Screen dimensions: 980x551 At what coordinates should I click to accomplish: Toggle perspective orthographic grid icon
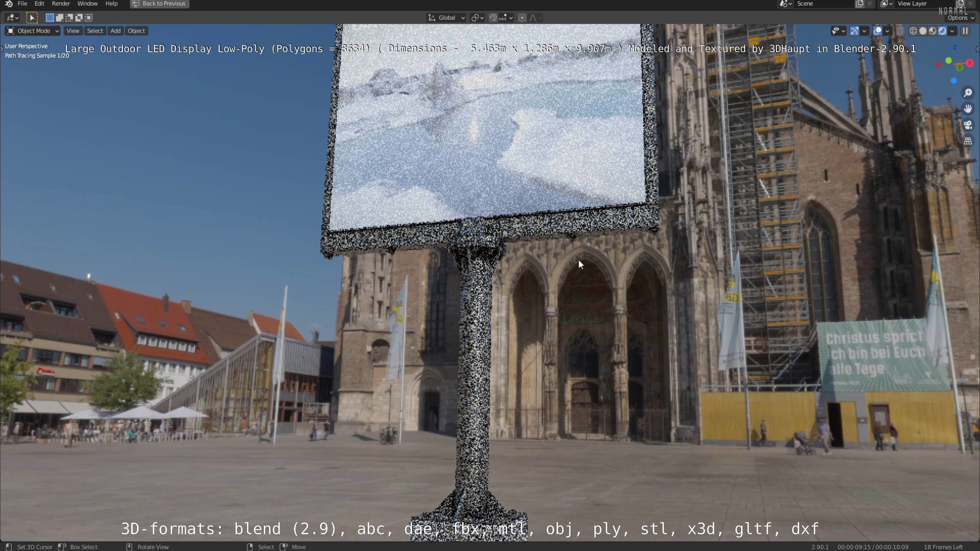(968, 141)
